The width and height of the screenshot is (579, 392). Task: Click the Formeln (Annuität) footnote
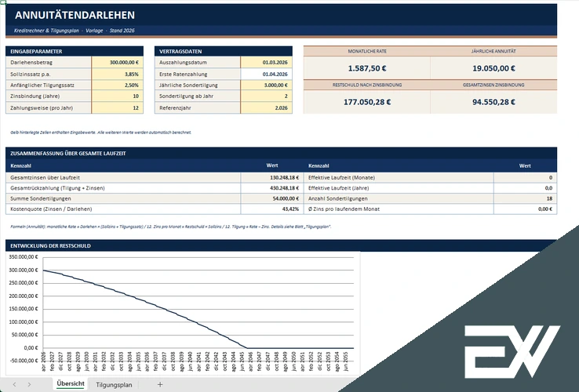tap(170, 227)
